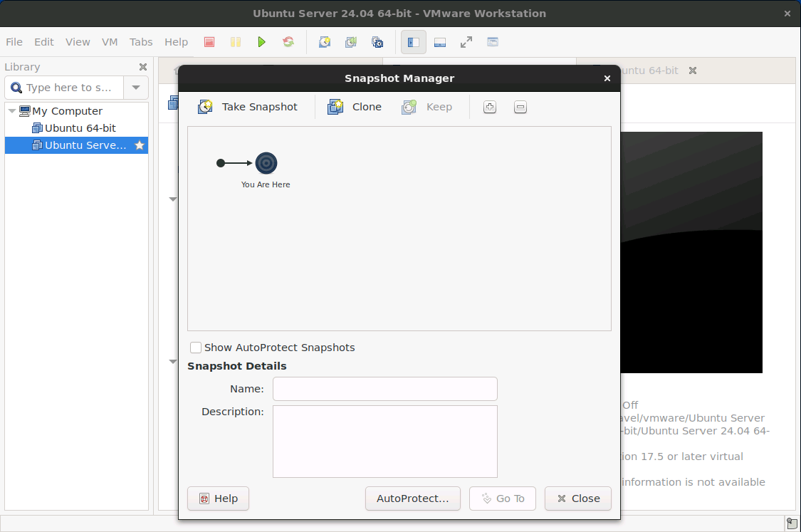Open the Tabs menu

point(141,42)
